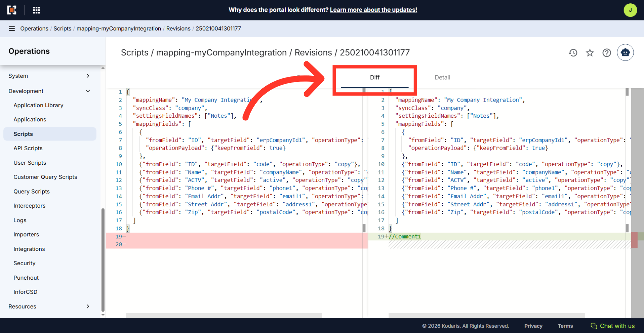Open Applications in sidebar
644x333 pixels.
[x=30, y=119]
